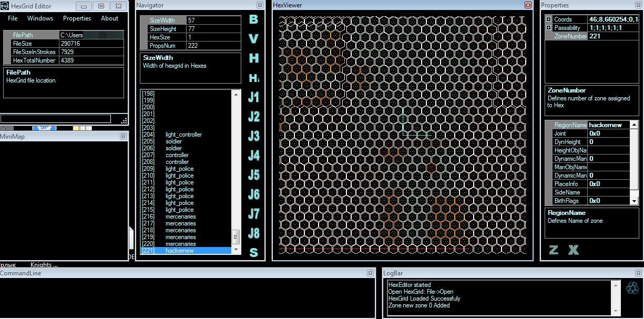Open the Windows menu
The height and width of the screenshot is (319, 644).
(40, 18)
